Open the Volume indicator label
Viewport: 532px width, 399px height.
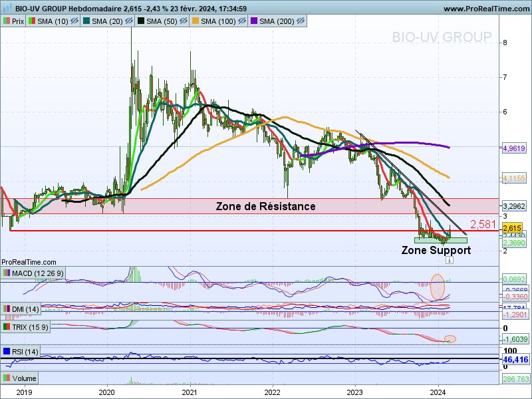click(x=24, y=378)
